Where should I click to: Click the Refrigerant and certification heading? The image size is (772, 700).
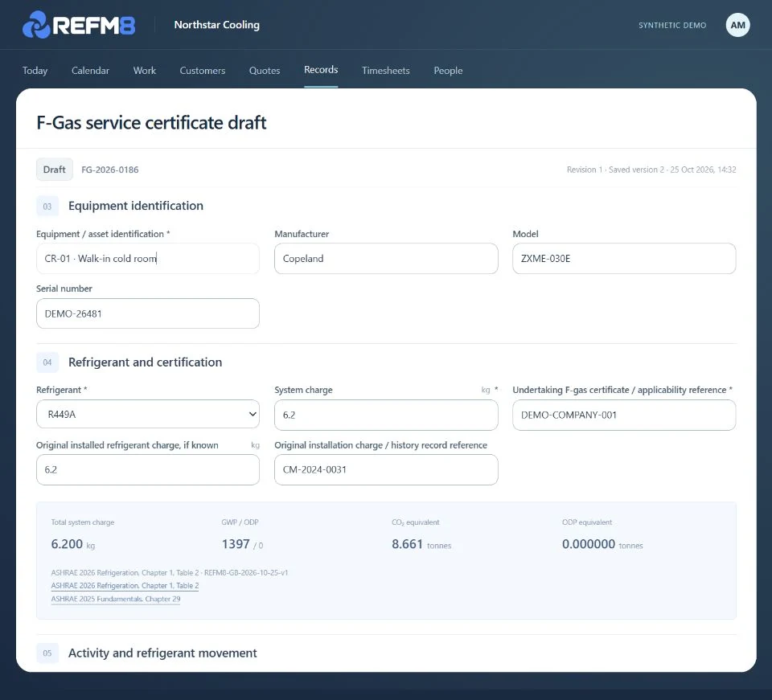[x=146, y=362]
